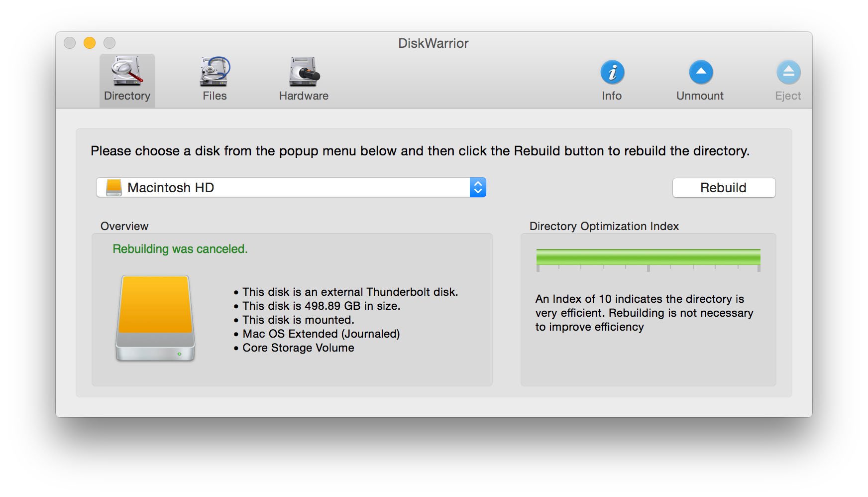Screen dimensions: 868x497
Task: Click the Macintosh HD name in popup
Action: click(171, 188)
